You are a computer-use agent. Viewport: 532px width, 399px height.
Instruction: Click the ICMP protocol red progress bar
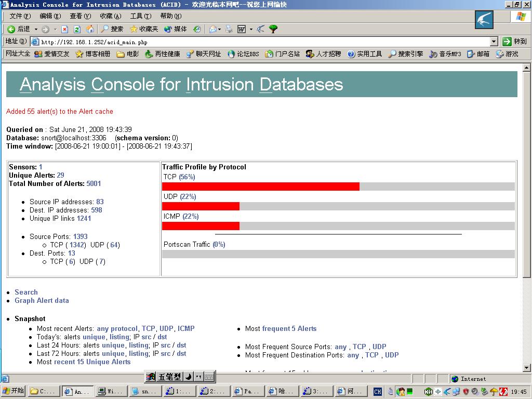(201, 226)
